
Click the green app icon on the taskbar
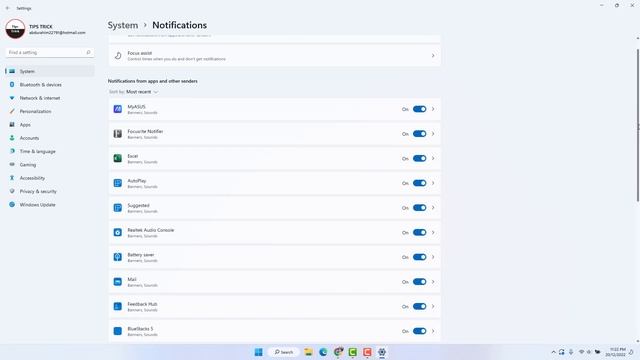(353, 352)
